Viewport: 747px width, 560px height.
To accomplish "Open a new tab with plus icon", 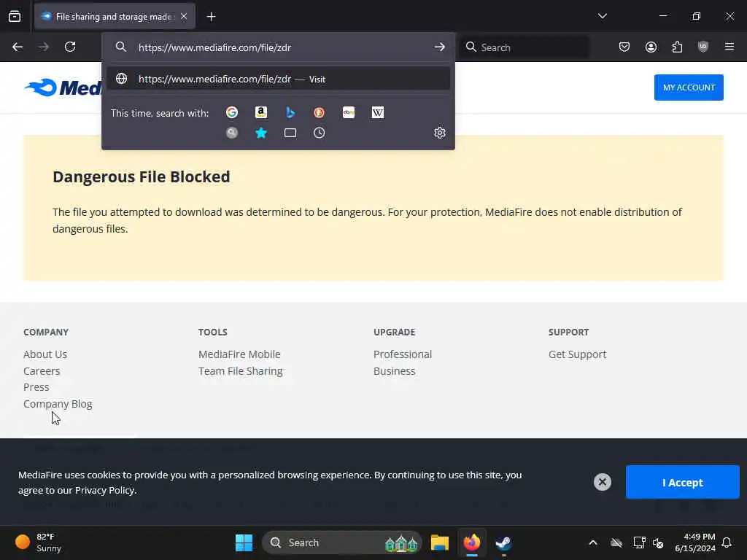I will [x=211, y=17].
